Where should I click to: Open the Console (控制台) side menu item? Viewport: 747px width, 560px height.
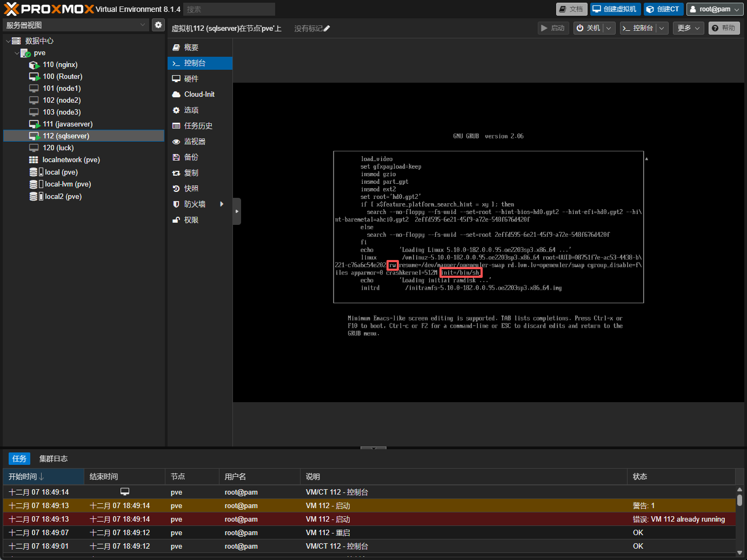[200, 63]
